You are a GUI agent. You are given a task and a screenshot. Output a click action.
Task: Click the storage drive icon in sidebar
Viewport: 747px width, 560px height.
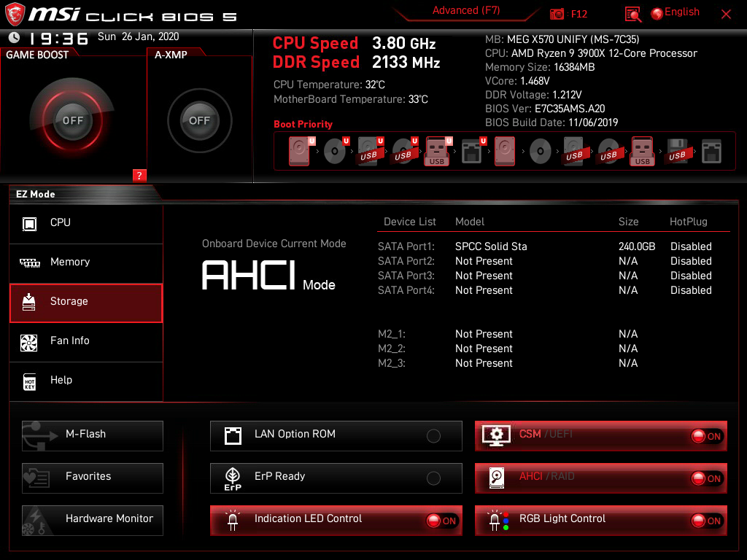click(x=29, y=302)
